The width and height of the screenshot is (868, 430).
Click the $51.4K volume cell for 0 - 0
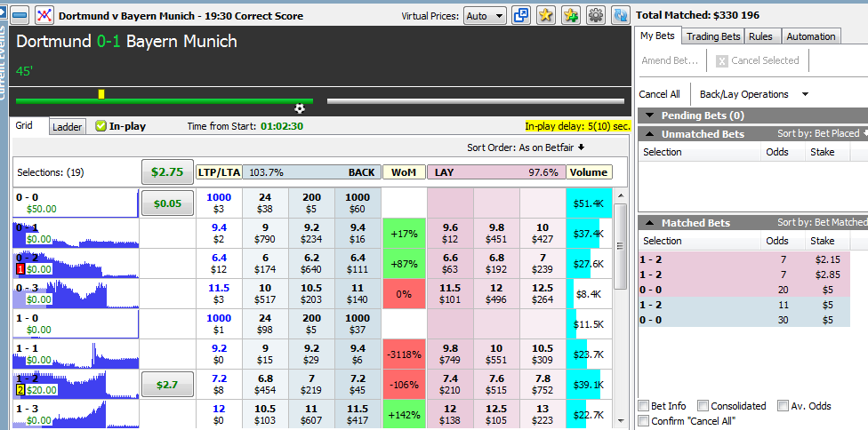click(589, 203)
